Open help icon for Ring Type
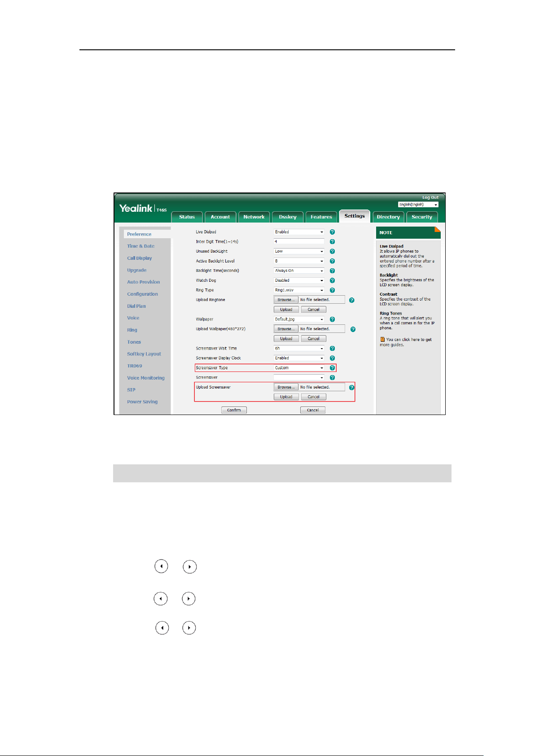This screenshot has width=535, height=756. tap(332, 290)
